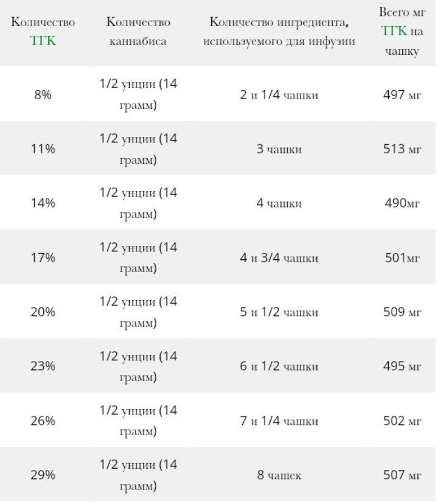Click the 8% cell

coord(43,95)
